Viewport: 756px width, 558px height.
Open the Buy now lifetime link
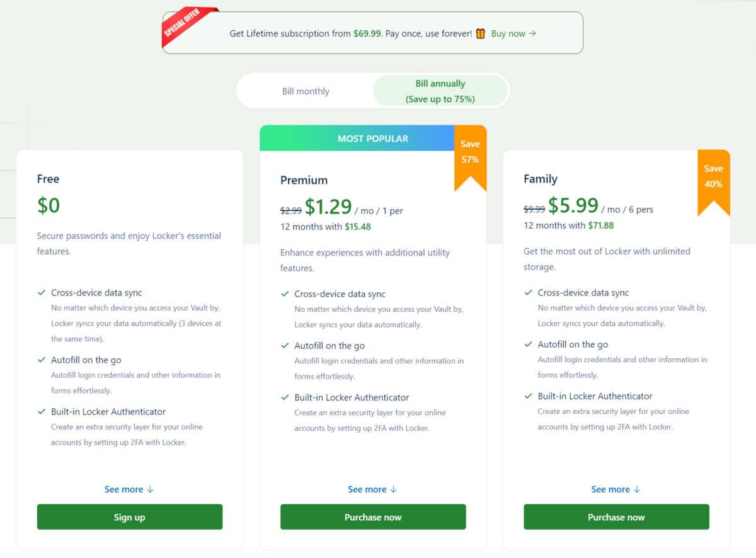513,33
